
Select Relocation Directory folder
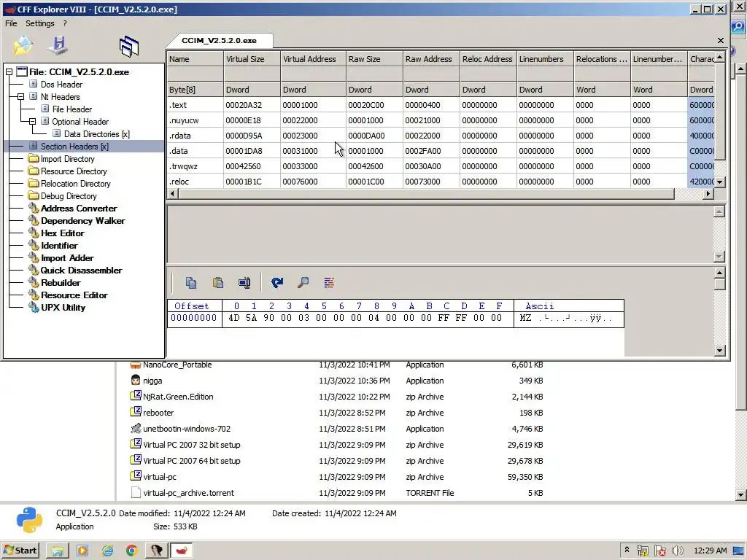tap(75, 184)
